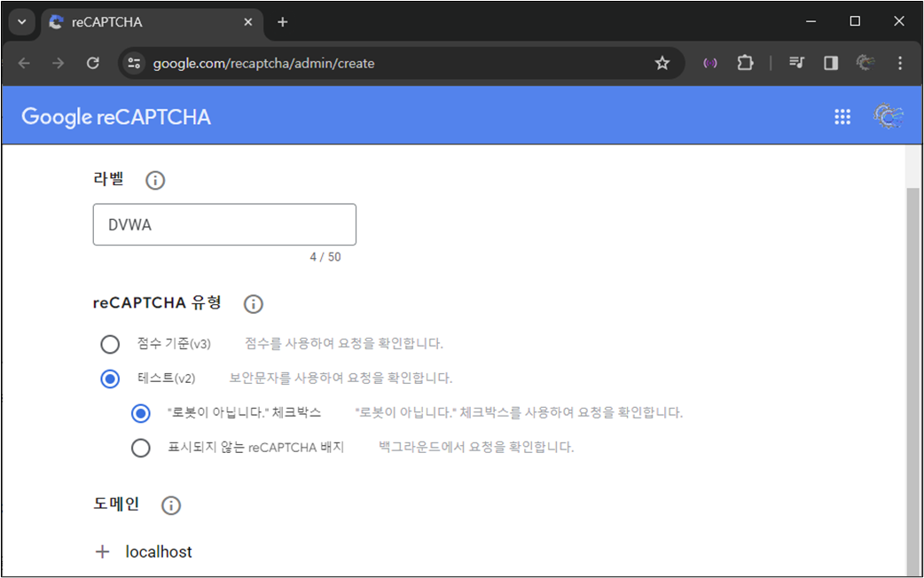Open Chrome profile avatar in toolbar

tap(865, 63)
